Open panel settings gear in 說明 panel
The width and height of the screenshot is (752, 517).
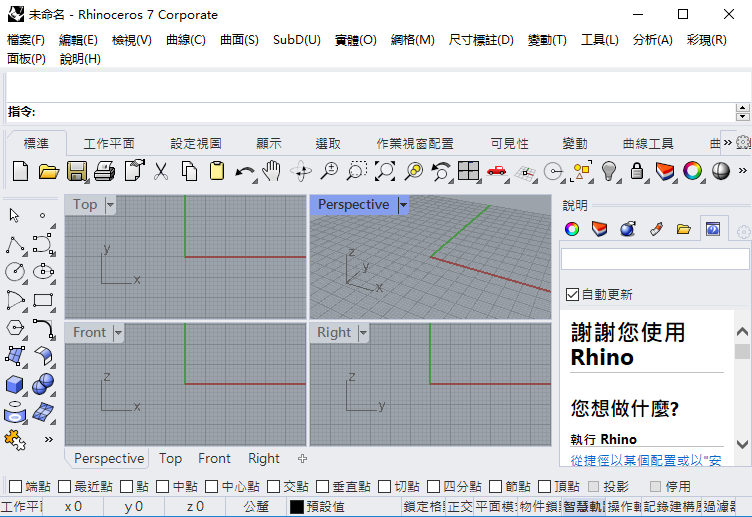(x=743, y=232)
